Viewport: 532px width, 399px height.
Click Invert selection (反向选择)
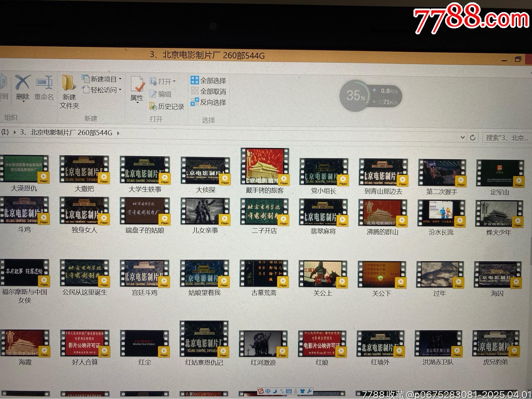click(208, 102)
